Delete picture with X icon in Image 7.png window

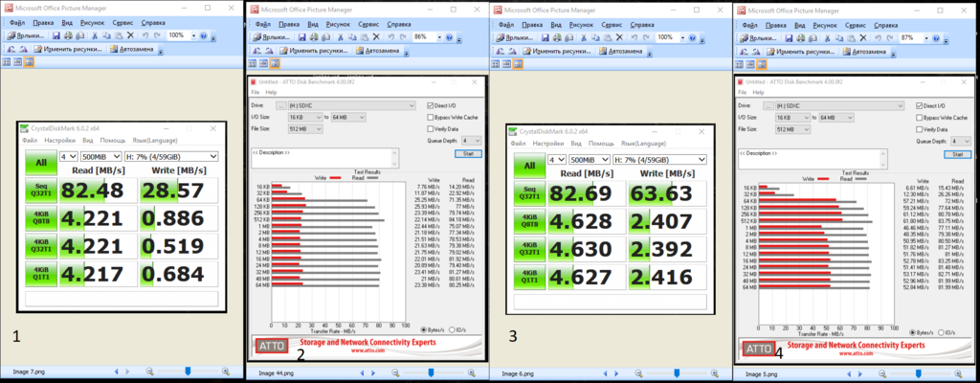(x=130, y=35)
